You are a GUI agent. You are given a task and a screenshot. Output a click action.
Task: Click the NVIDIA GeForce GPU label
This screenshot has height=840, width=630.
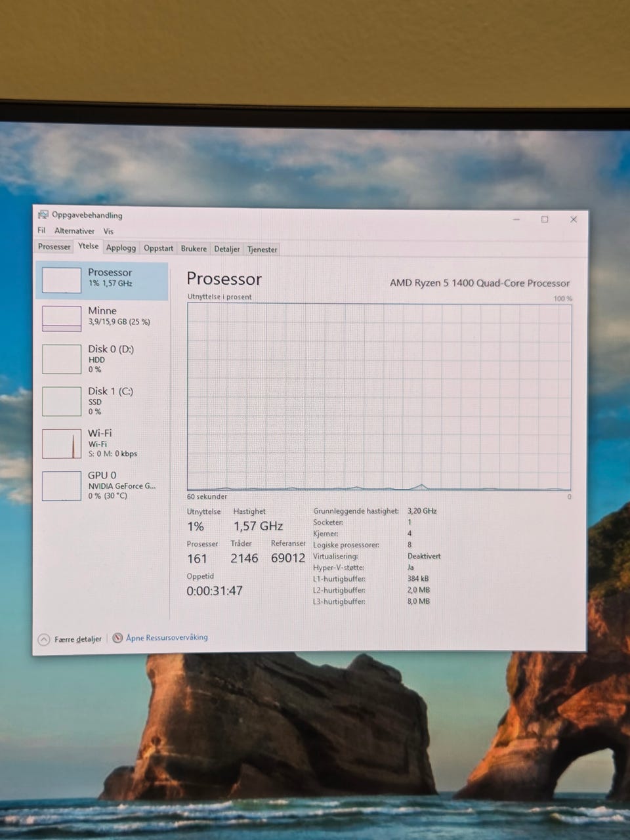point(122,486)
